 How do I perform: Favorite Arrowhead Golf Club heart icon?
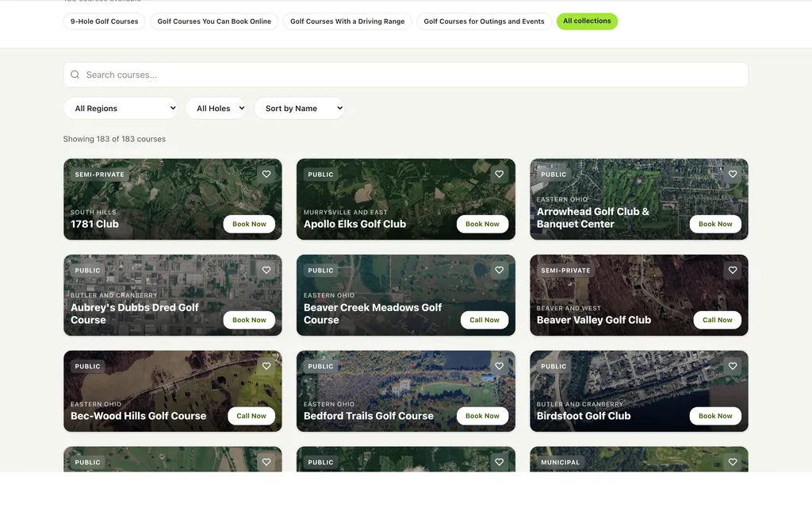(732, 174)
